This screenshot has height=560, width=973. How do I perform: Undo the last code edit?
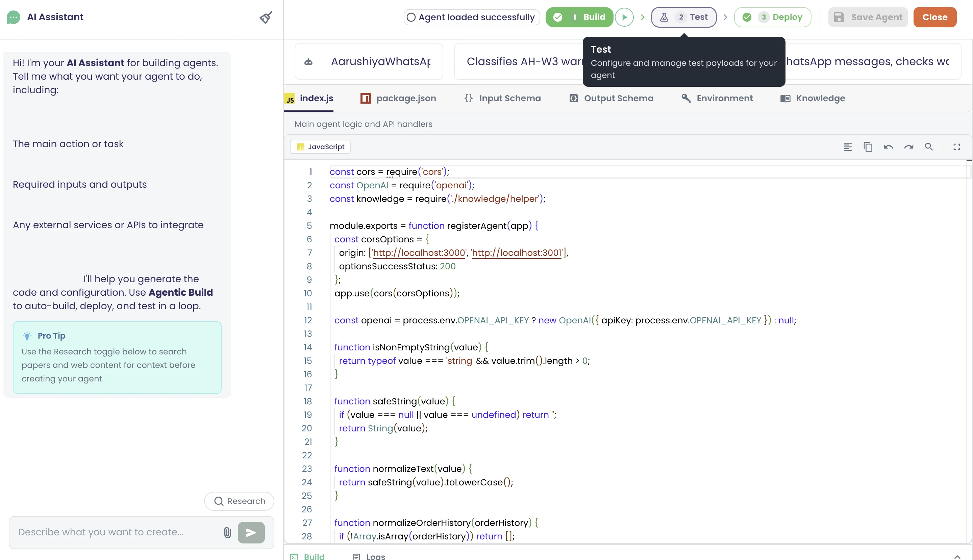tap(888, 147)
